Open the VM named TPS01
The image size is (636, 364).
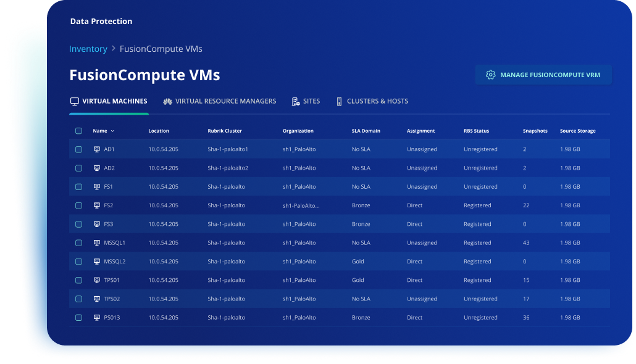pyautogui.click(x=112, y=280)
